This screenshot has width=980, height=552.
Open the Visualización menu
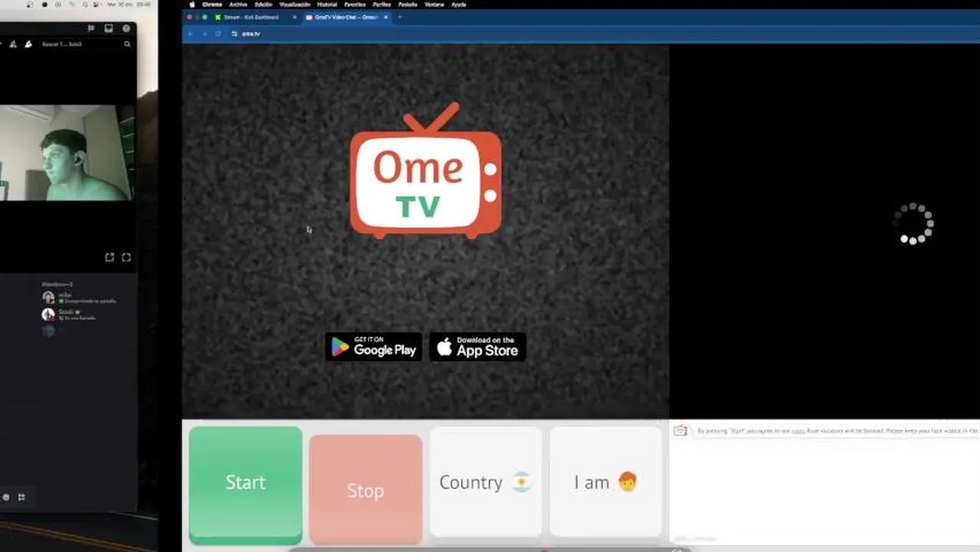(x=295, y=5)
